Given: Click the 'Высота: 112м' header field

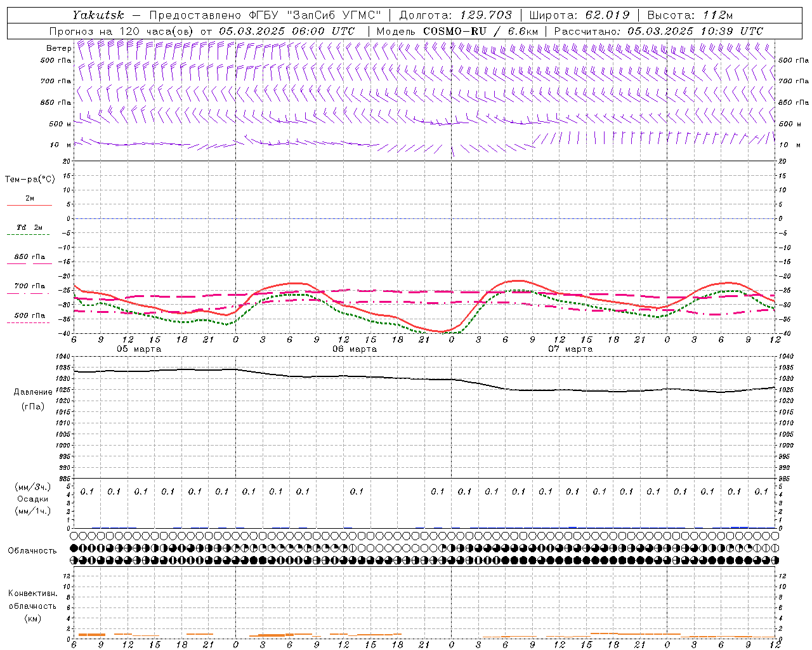Looking at the screenshot, I should [689, 15].
